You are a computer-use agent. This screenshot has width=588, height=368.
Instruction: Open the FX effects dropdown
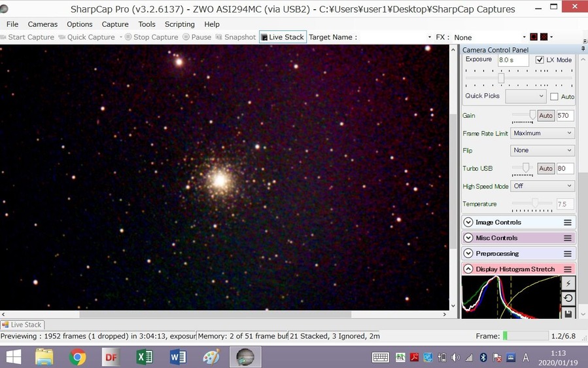click(x=489, y=37)
